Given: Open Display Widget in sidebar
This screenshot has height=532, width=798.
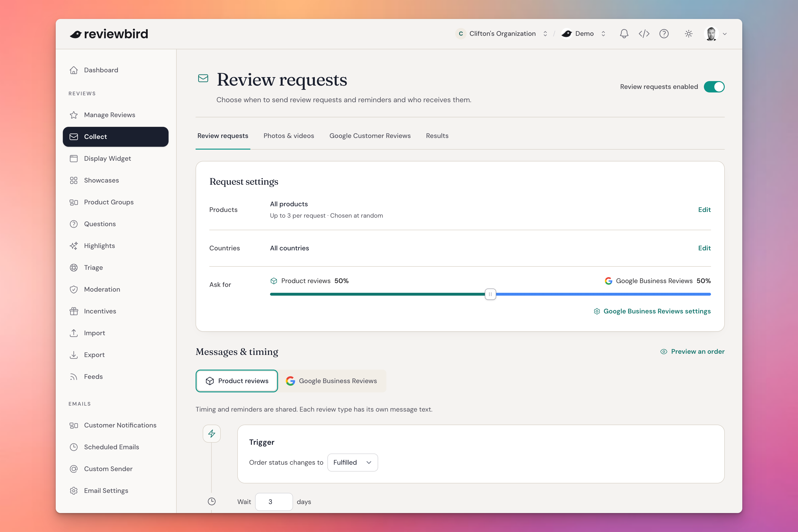Looking at the screenshot, I should coord(115,158).
